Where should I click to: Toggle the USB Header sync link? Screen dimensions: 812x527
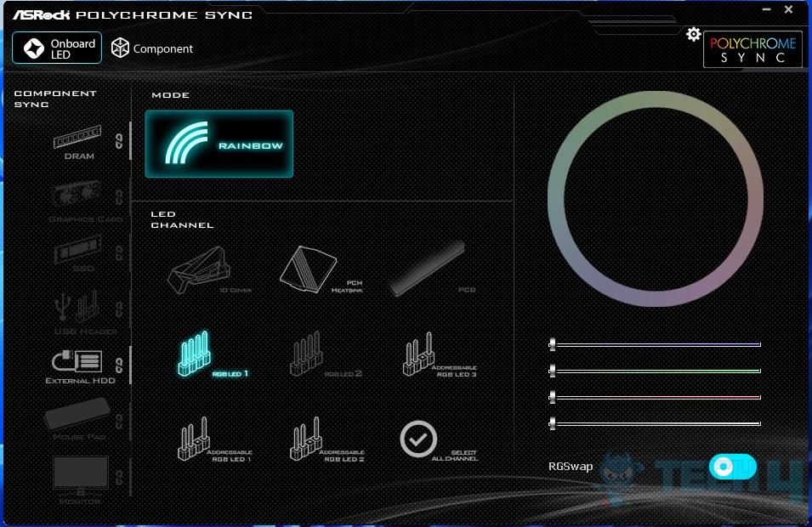tap(119, 309)
